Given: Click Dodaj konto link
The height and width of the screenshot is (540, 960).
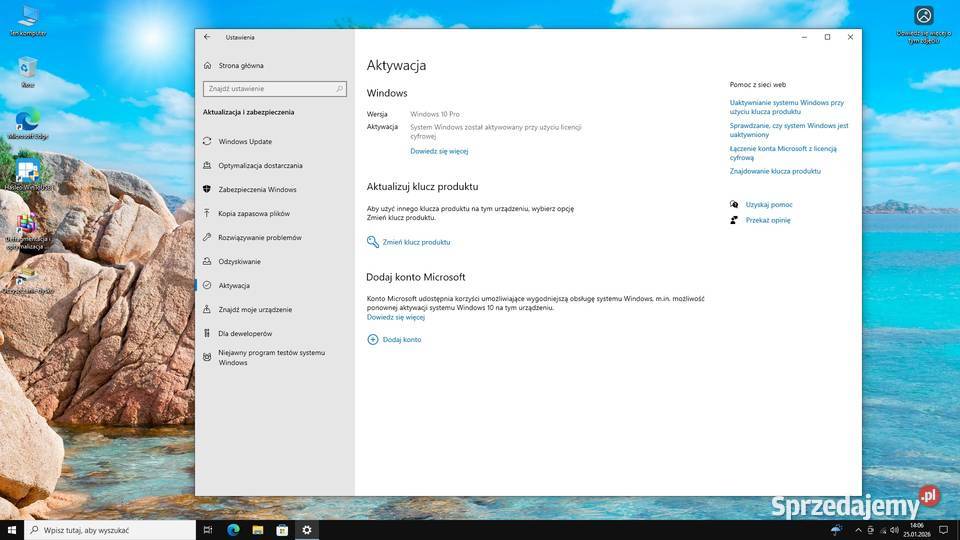Looking at the screenshot, I should coord(402,339).
